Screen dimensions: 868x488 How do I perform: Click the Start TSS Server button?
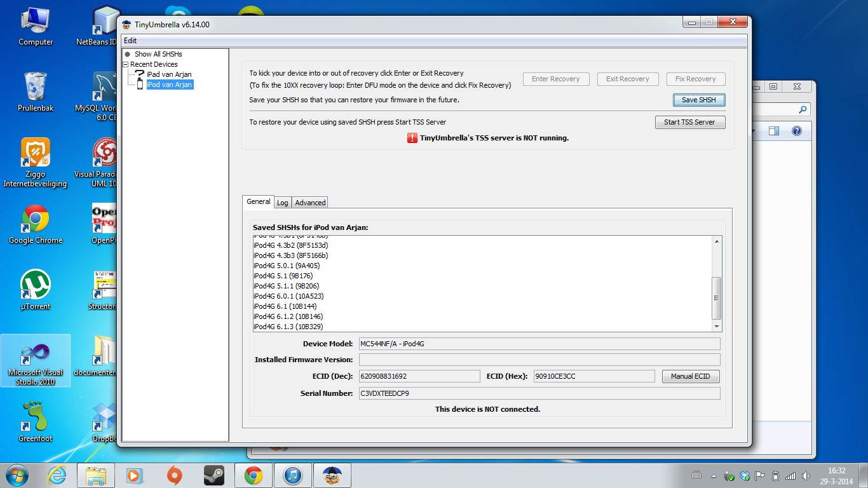[x=689, y=122]
